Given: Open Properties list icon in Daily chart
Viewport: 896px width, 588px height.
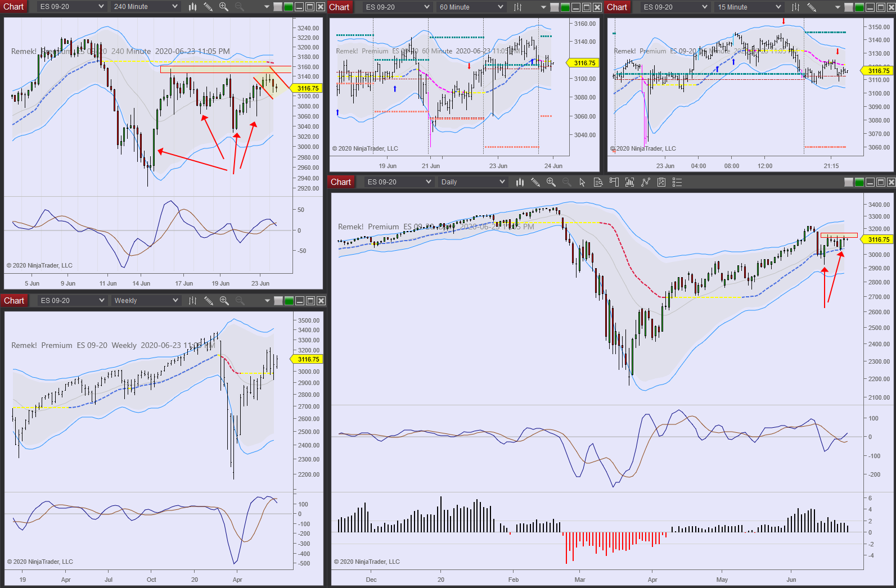Looking at the screenshot, I should [x=677, y=182].
